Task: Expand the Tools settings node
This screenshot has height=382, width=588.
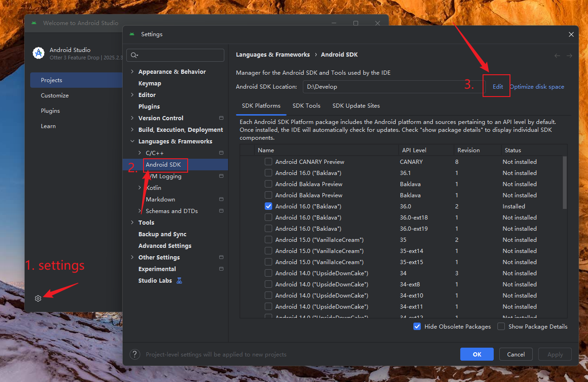Action: tap(132, 222)
